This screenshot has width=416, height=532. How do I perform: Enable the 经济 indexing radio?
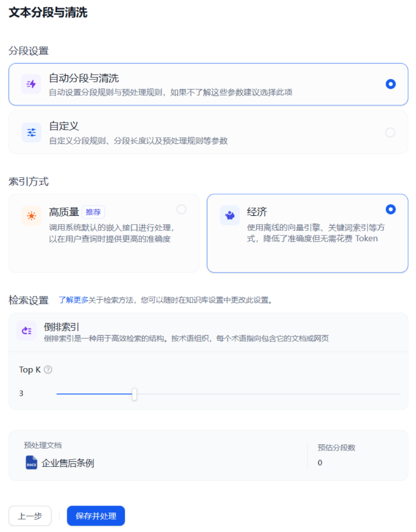pos(391,209)
